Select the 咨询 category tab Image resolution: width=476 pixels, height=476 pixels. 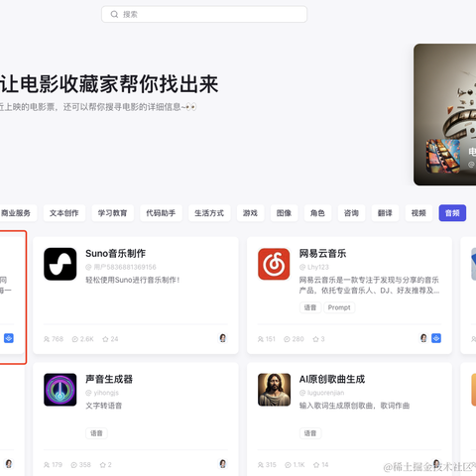(351, 213)
